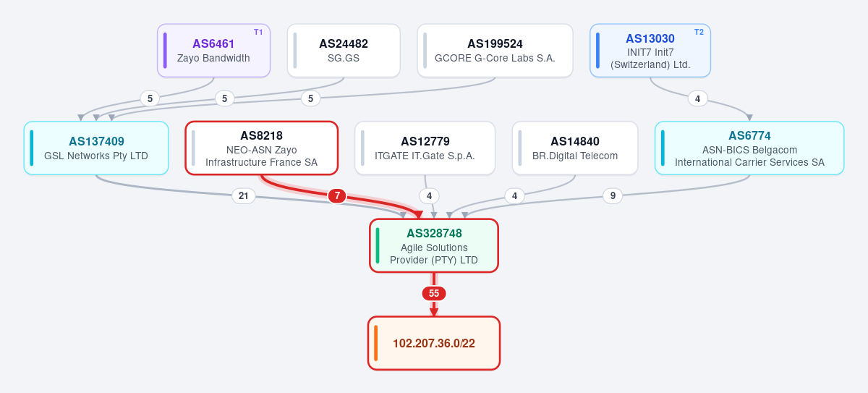Select the highlighted AS8218 NEO-ASN Zayo node
The height and width of the screenshot is (393, 868).
click(261, 148)
